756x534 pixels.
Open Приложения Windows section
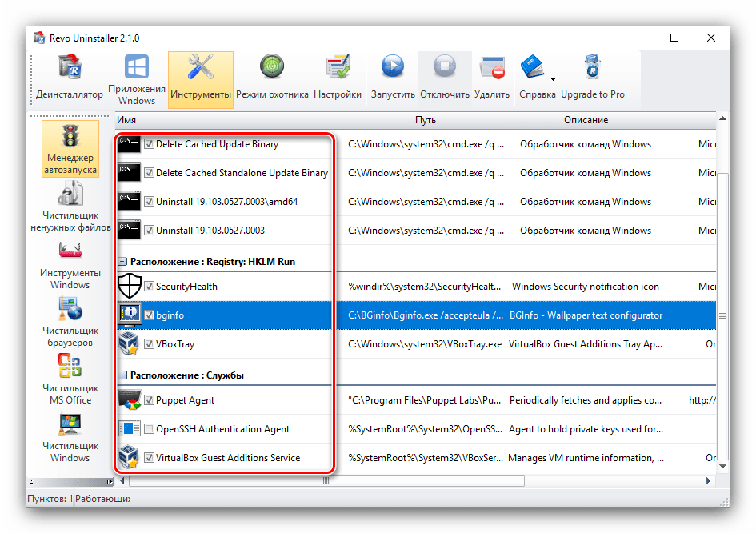click(137, 79)
